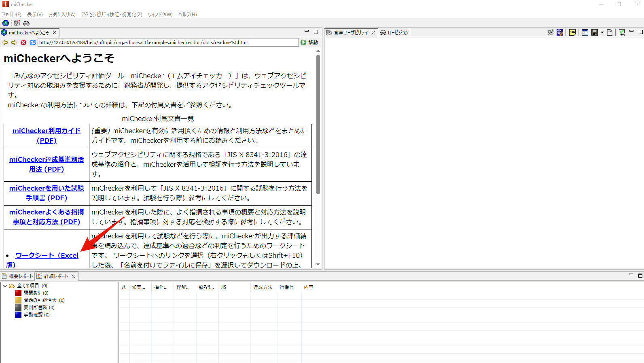The height and width of the screenshot is (363, 644).
Task: Maximize the report panel at bottom
Action: pyautogui.click(x=640, y=275)
